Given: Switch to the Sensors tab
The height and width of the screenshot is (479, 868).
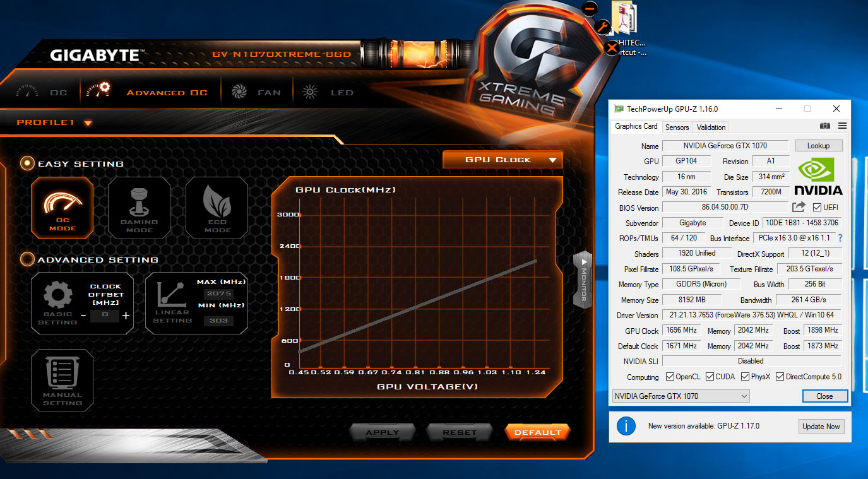Looking at the screenshot, I should click(677, 127).
